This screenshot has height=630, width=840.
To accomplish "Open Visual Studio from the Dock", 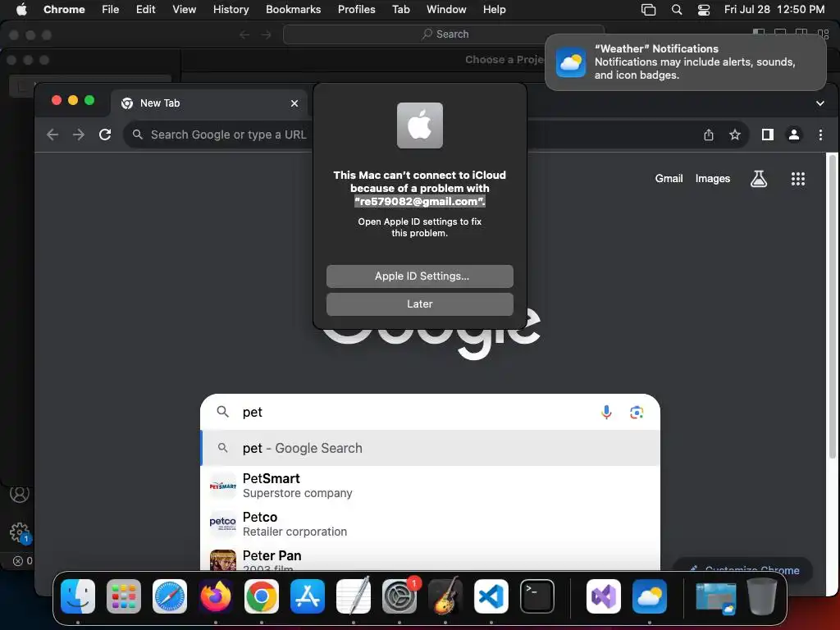I will pos(603,596).
